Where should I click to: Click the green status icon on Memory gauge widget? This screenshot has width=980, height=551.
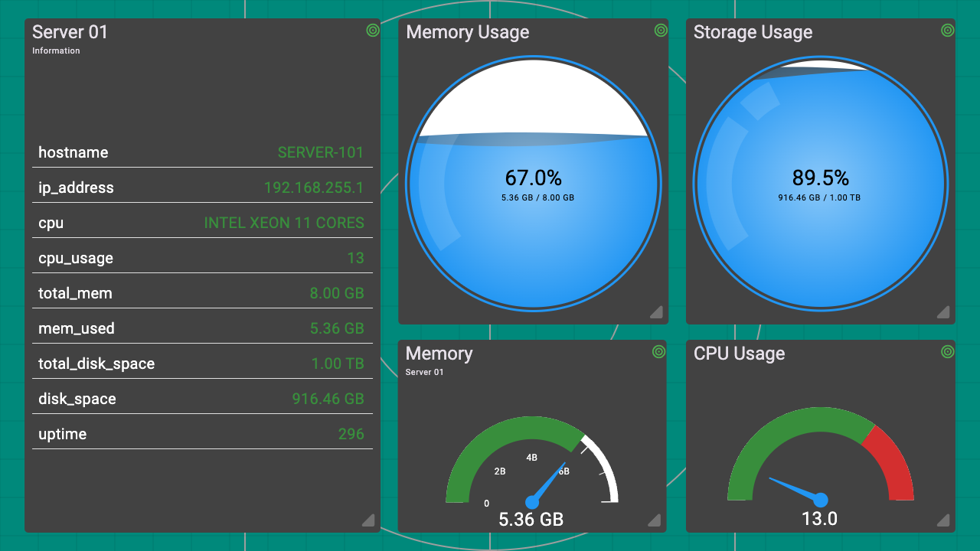[x=658, y=352]
